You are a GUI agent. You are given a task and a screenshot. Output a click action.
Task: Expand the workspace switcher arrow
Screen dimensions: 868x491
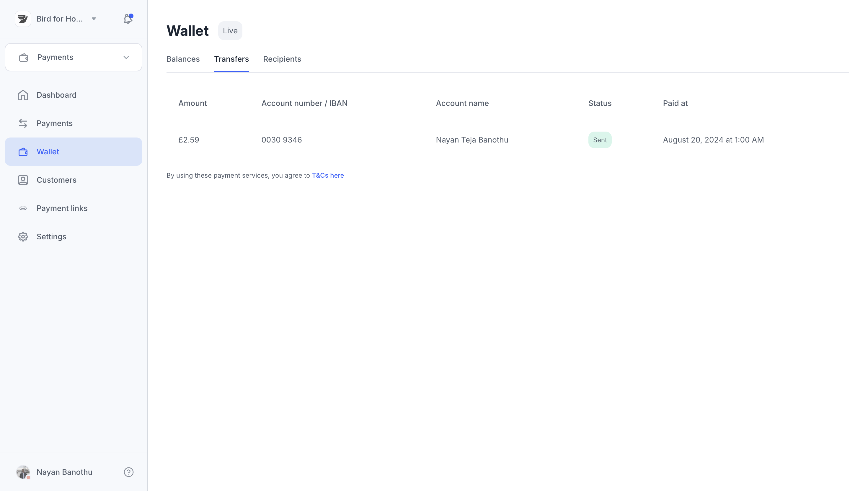pos(94,19)
